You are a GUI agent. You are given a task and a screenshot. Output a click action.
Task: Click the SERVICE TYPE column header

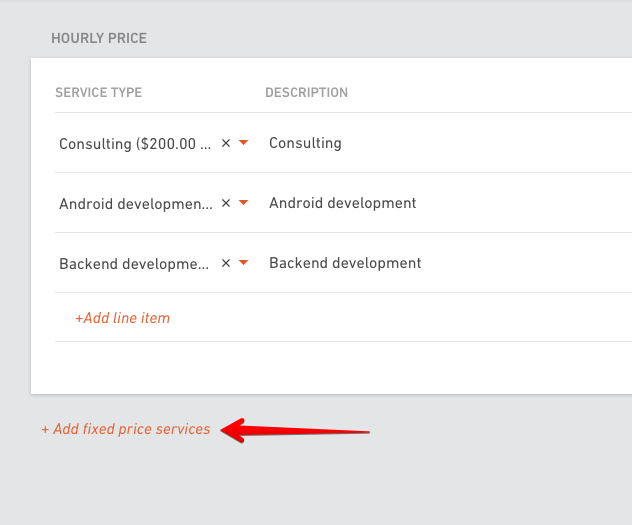99,93
